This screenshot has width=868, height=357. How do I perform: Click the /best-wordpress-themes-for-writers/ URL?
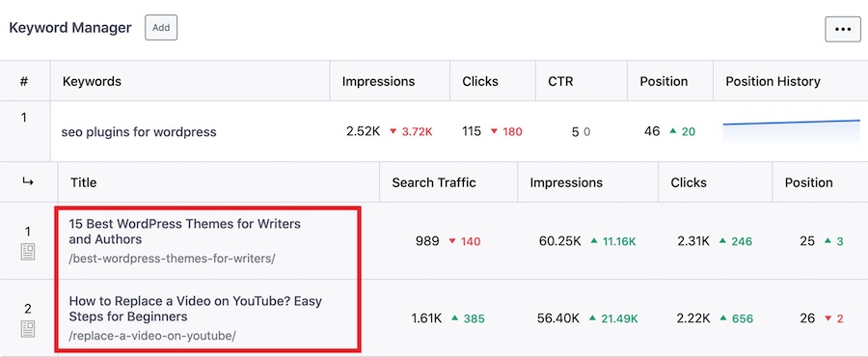(172, 259)
